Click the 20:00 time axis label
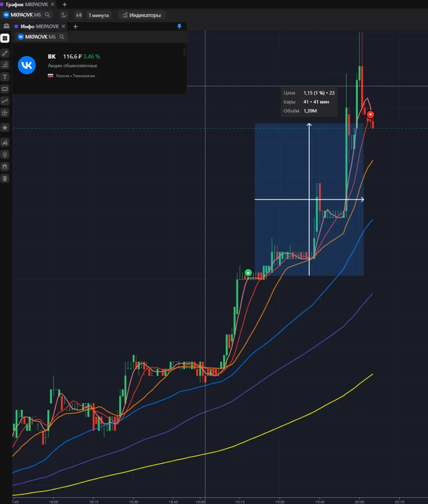 pyautogui.click(x=359, y=502)
